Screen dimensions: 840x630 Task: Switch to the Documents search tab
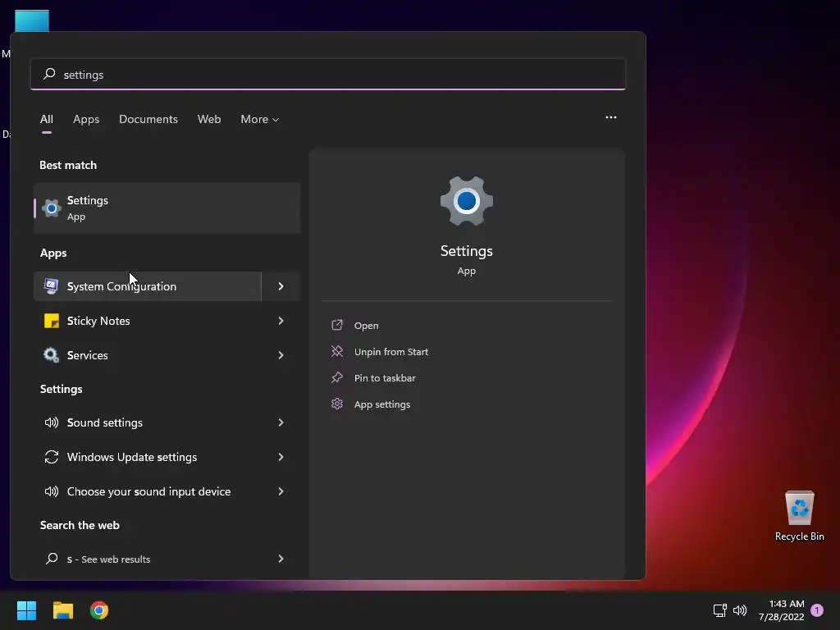pyautogui.click(x=148, y=119)
